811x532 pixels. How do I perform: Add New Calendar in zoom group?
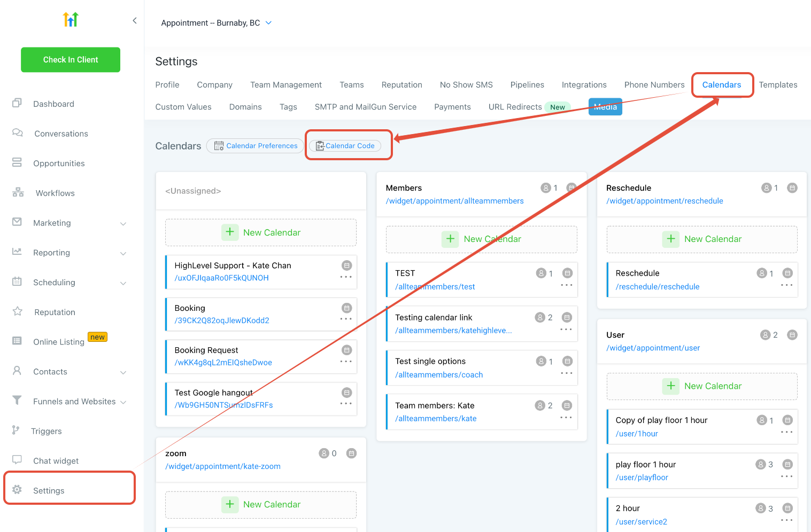[261, 505]
